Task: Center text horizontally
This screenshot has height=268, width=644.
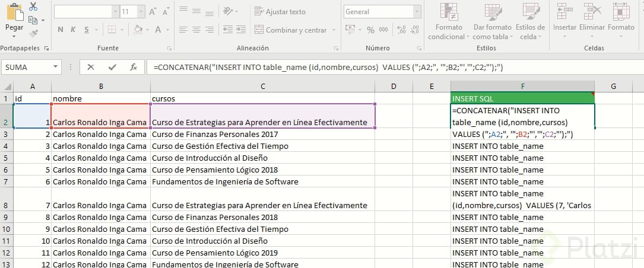Action: (196, 30)
